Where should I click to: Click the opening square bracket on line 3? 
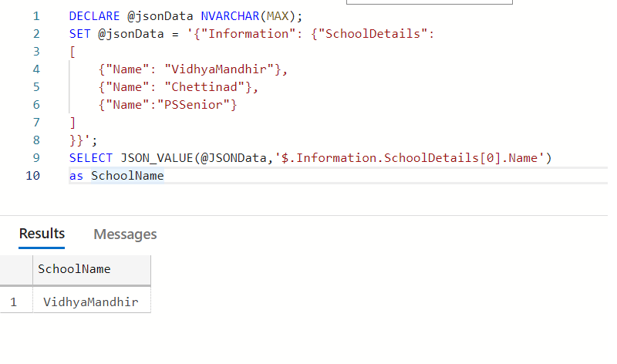coord(72,52)
